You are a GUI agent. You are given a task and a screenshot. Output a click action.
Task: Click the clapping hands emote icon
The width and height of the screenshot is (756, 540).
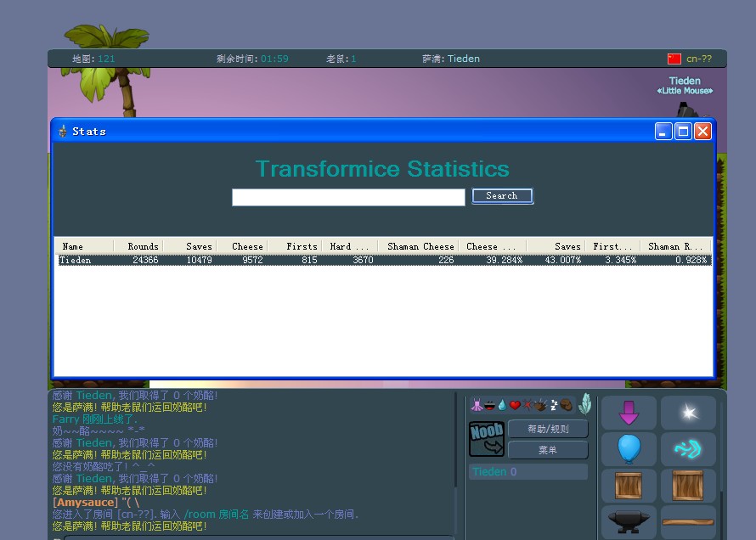(540, 405)
